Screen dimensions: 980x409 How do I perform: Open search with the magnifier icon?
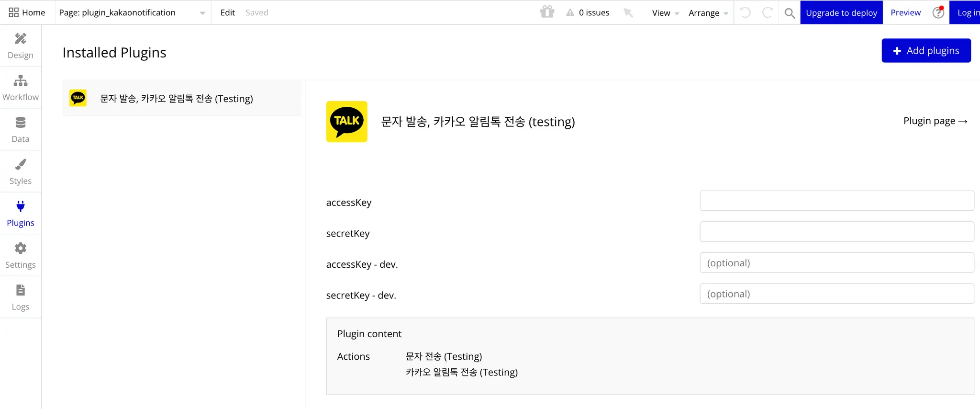click(x=790, y=13)
